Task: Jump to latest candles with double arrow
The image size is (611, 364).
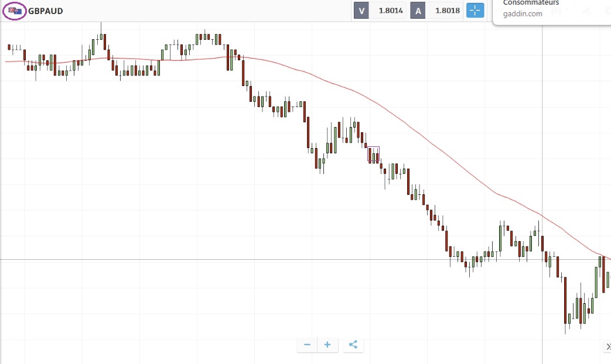Action: [607, 347]
